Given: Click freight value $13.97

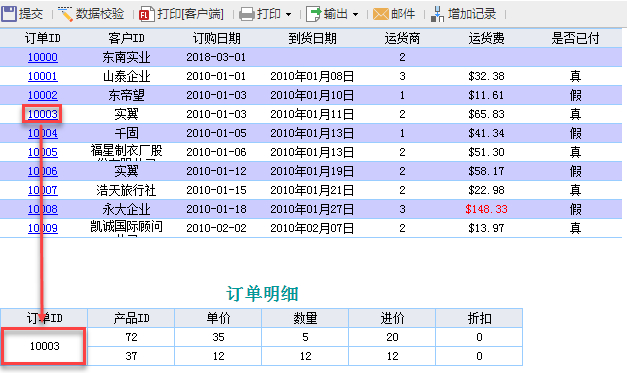Looking at the screenshot, I should 486,228.
